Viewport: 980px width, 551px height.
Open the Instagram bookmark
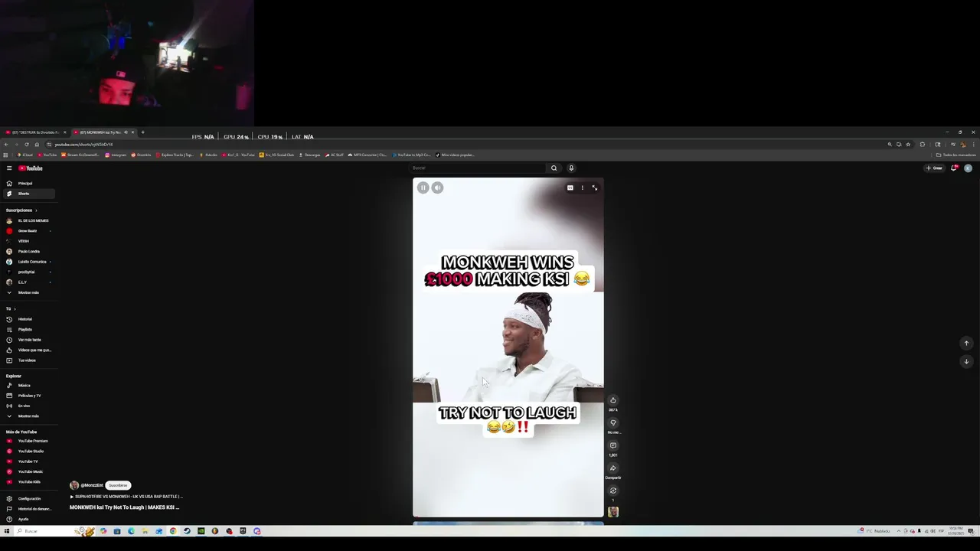[x=116, y=155]
